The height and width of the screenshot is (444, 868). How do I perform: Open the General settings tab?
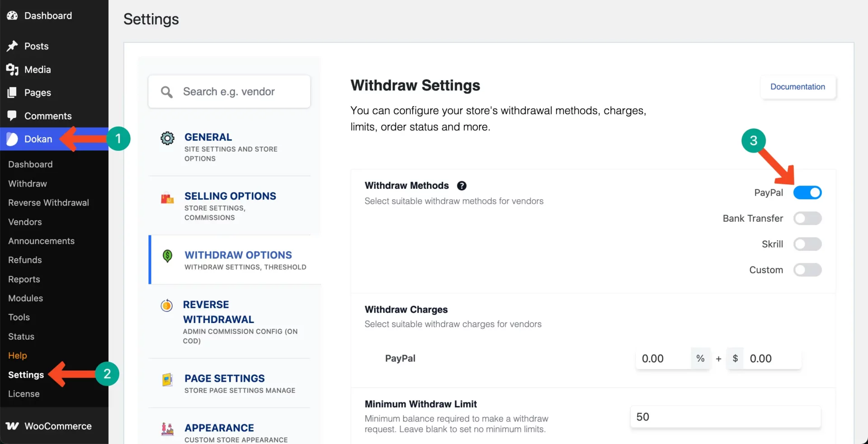click(229, 147)
